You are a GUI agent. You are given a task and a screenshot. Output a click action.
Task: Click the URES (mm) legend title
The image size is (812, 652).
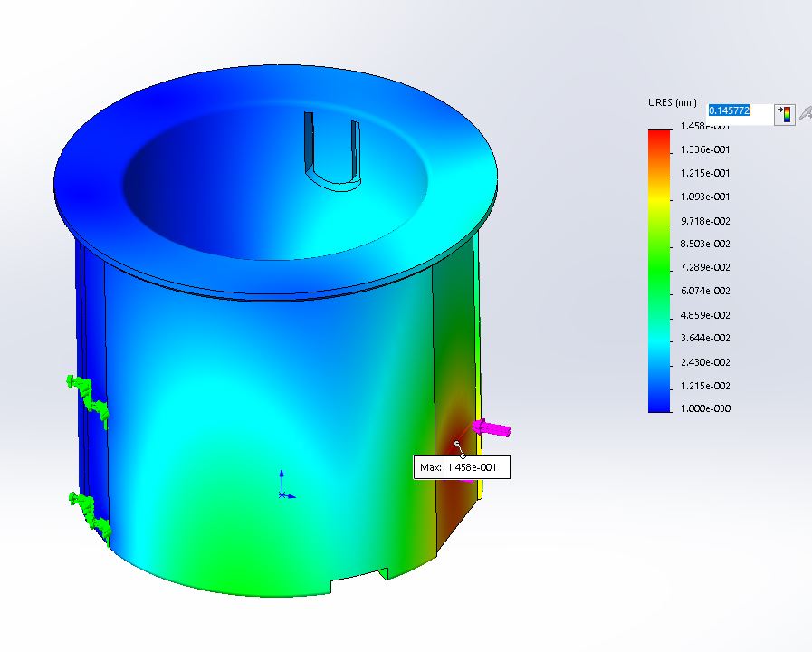[x=671, y=102]
